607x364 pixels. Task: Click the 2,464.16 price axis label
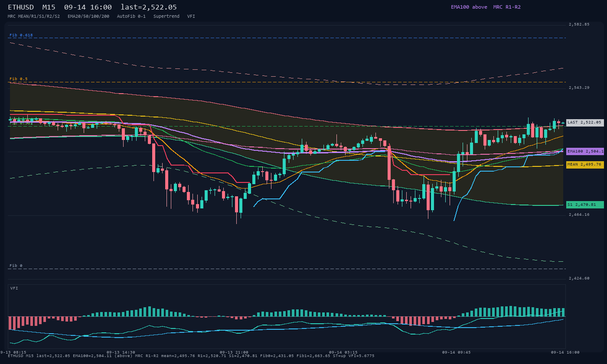579,214
